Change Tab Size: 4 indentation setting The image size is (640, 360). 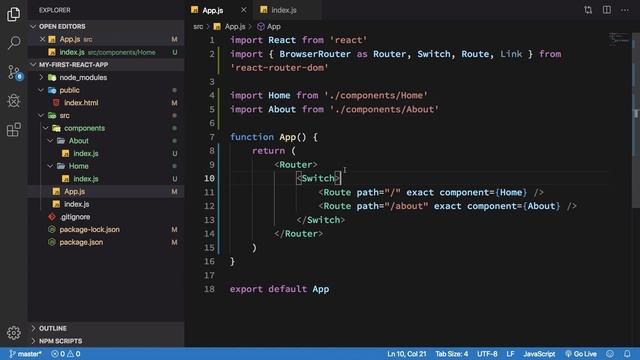pyautogui.click(x=451, y=354)
